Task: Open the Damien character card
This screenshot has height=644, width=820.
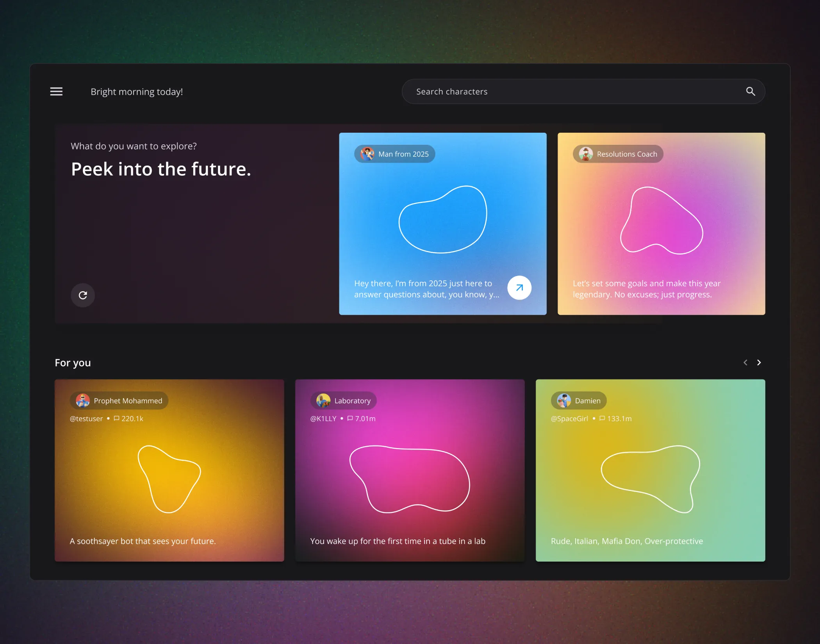Action: pyautogui.click(x=650, y=480)
